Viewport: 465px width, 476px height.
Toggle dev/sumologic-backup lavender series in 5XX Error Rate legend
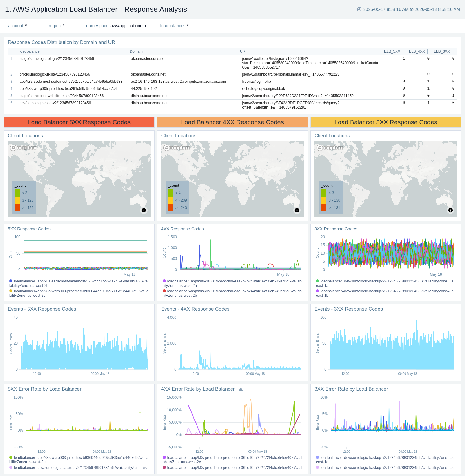(79, 468)
